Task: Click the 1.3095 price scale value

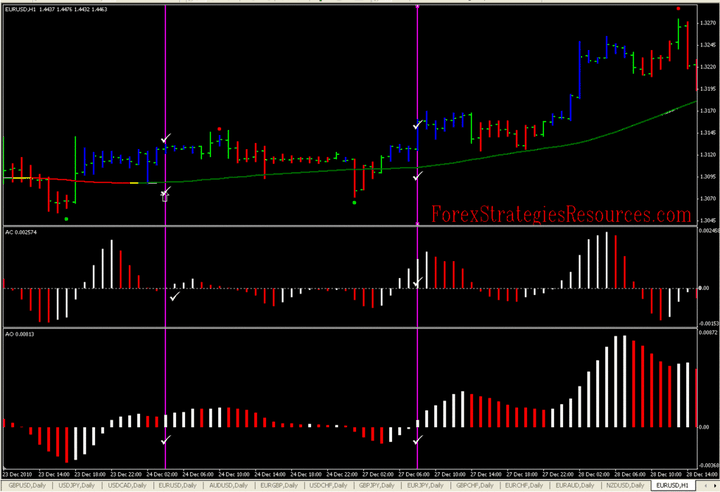Action: 708,177
